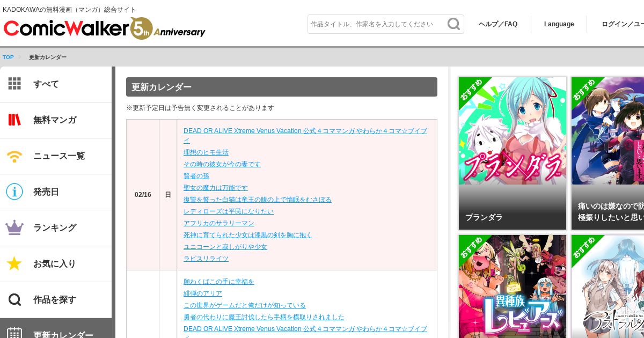This screenshot has width=644, height=338.
Task: Select 更新カレンダー sidebar item
Action: click(56, 328)
